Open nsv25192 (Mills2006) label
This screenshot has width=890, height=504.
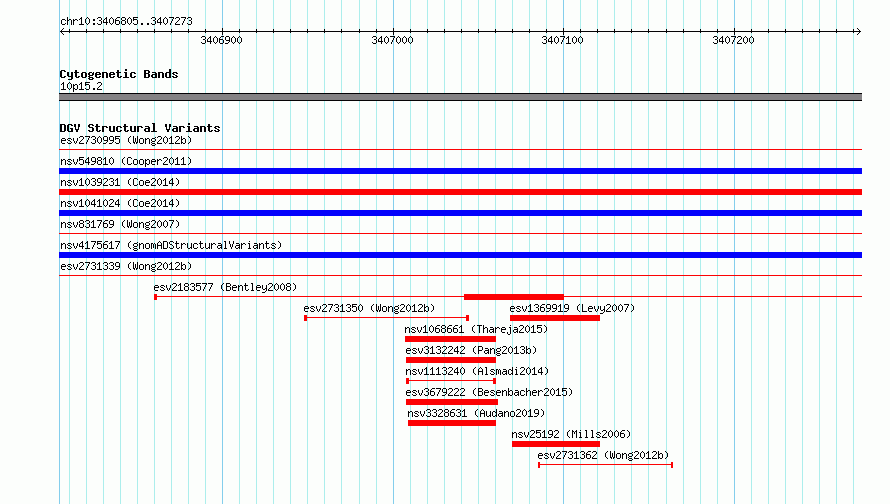(x=571, y=434)
